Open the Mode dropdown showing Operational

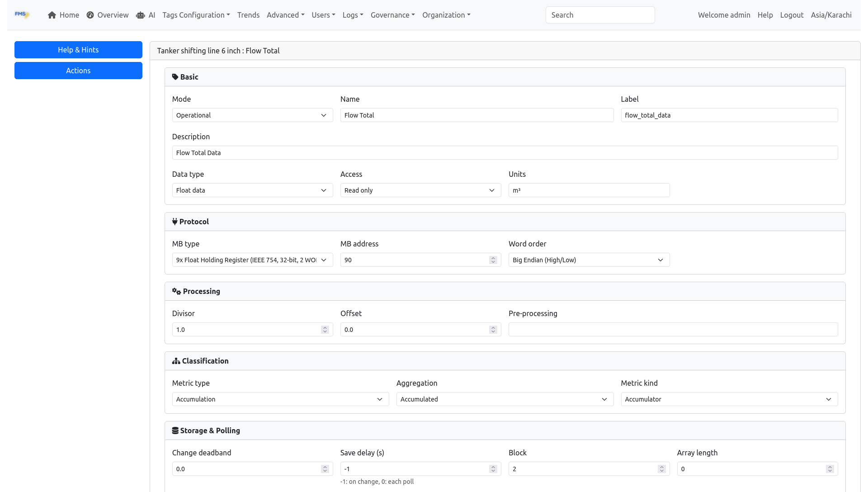pyautogui.click(x=252, y=115)
